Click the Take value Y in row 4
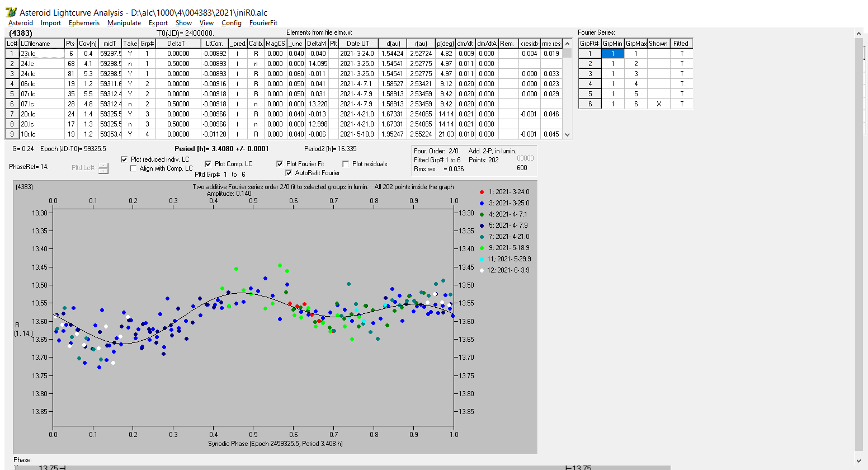 130,84
